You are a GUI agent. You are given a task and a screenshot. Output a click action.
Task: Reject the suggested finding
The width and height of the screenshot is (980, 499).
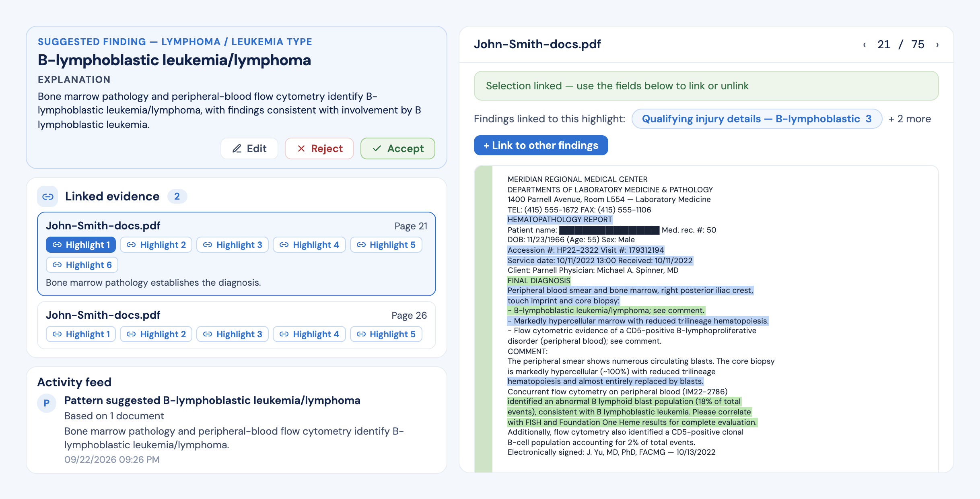click(x=319, y=148)
